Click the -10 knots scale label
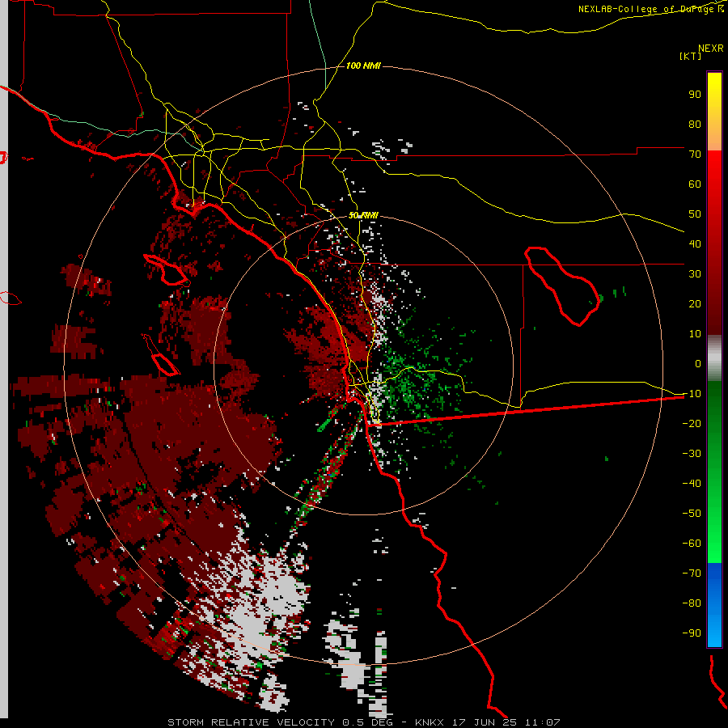The image size is (728, 728). [692, 394]
